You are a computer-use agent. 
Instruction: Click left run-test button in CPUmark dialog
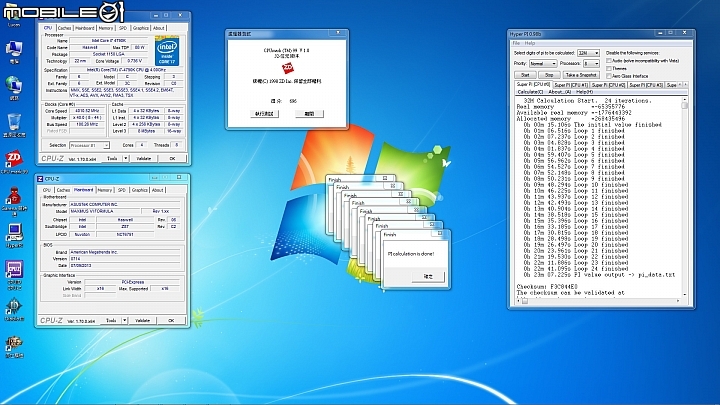pyautogui.click(x=264, y=113)
